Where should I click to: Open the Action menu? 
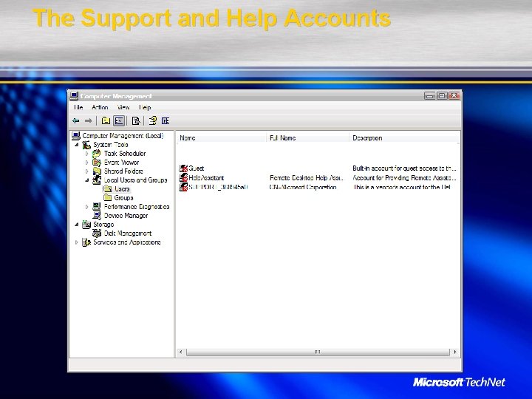point(100,107)
